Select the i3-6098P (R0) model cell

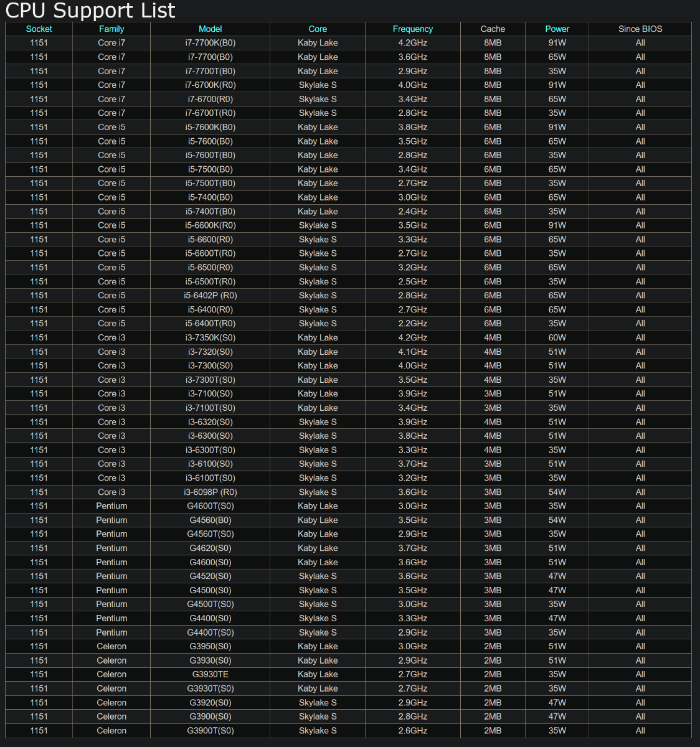(210, 492)
